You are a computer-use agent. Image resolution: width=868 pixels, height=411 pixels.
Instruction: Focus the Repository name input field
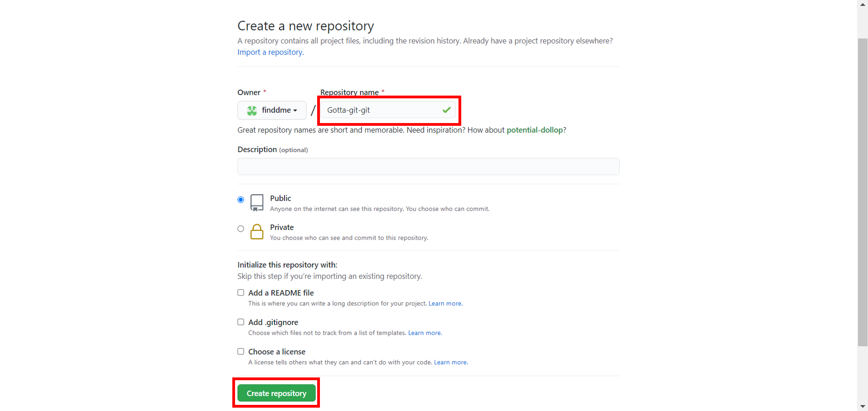coord(388,110)
